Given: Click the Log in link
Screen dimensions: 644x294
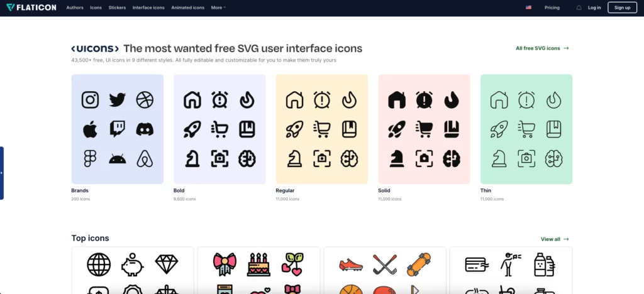Looking at the screenshot, I should pyautogui.click(x=594, y=8).
